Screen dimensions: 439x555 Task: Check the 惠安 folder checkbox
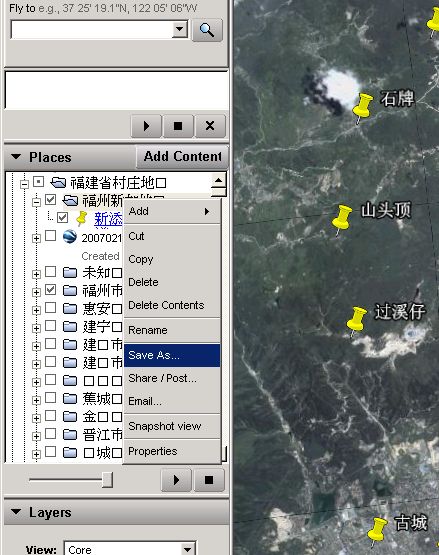[x=51, y=308]
